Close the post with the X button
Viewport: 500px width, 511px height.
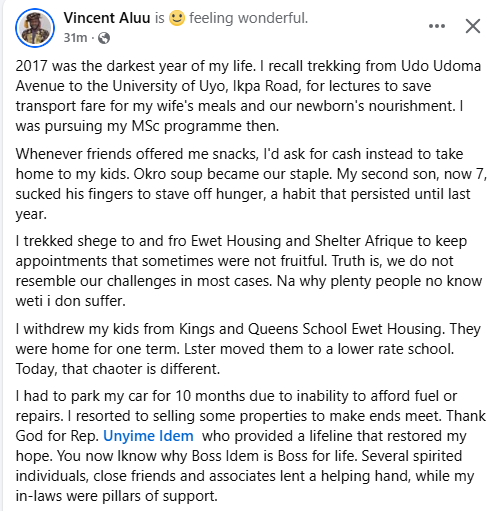click(473, 26)
